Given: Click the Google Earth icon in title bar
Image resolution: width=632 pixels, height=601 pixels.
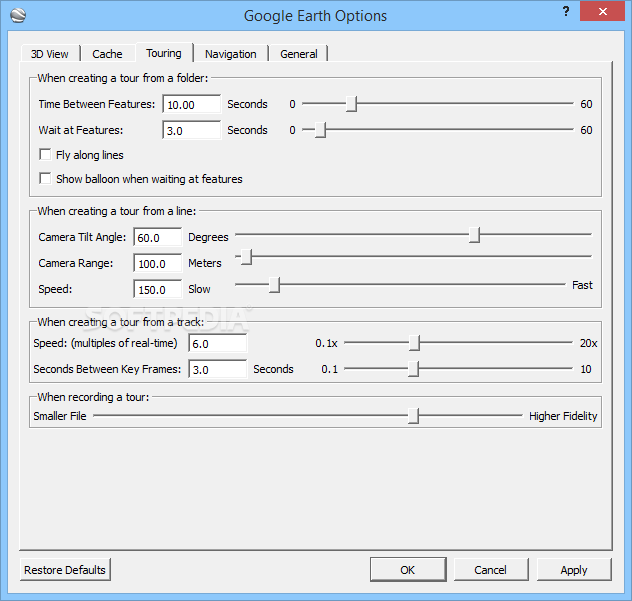Looking at the screenshot, I should click(18, 16).
